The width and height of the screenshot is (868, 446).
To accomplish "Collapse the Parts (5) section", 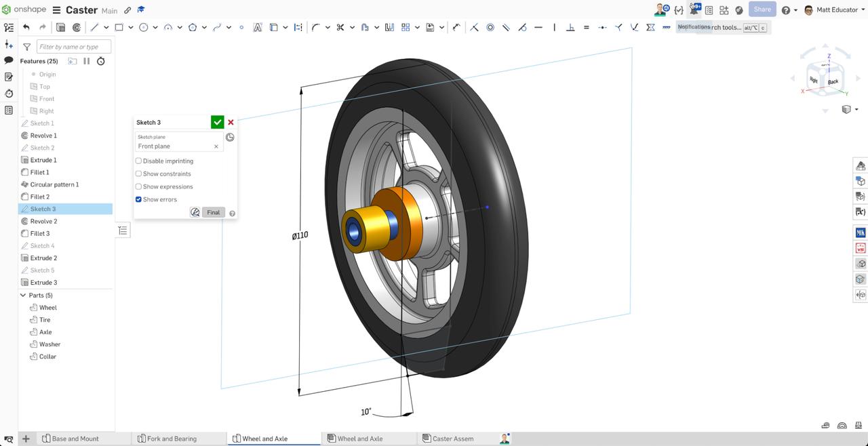I will [x=22, y=295].
